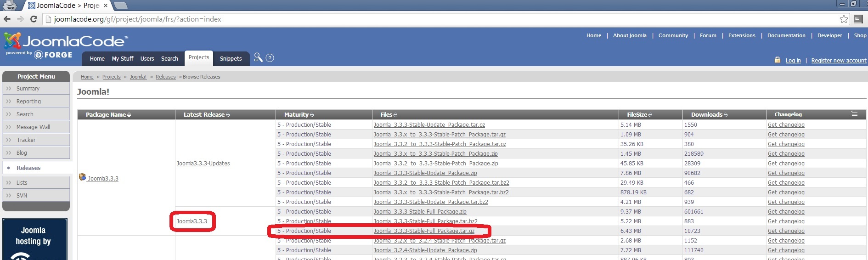Sort table by Maturity column
This screenshot has width=868, height=260.
[299, 115]
